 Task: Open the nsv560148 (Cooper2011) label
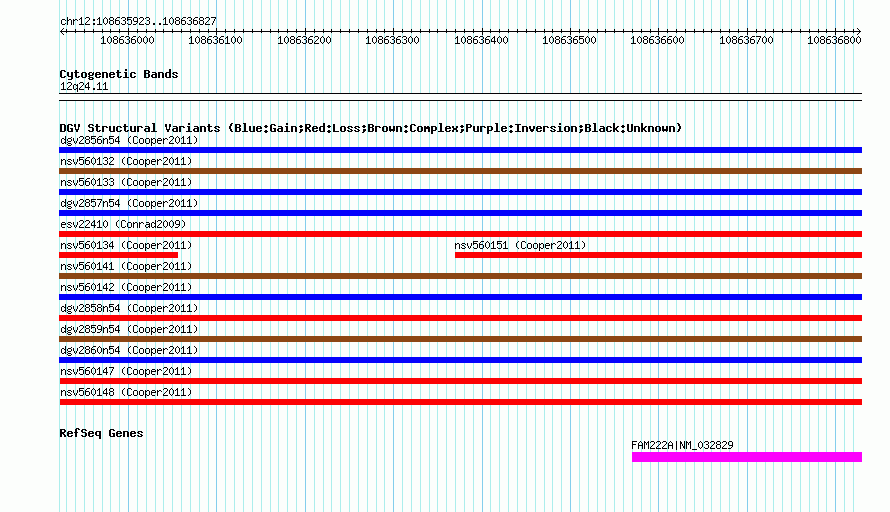126,392
